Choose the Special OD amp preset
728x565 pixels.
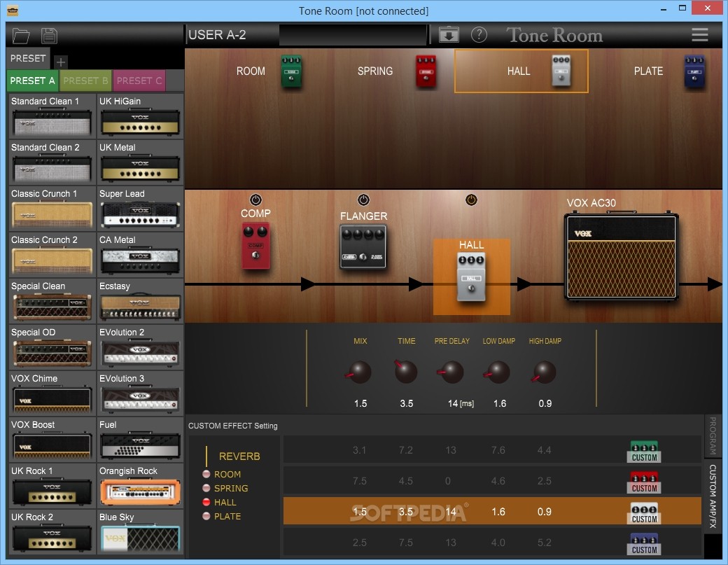pyautogui.click(x=52, y=347)
